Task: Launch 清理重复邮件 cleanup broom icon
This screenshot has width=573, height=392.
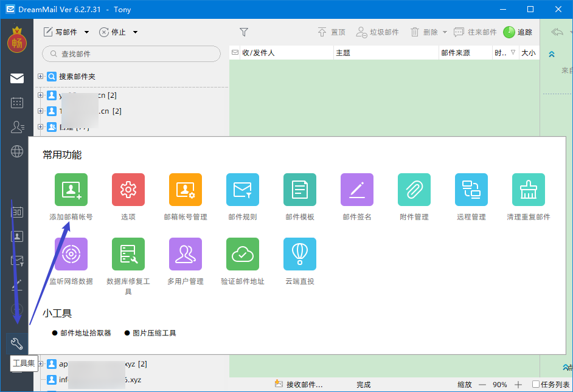Action: pyautogui.click(x=529, y=190)
